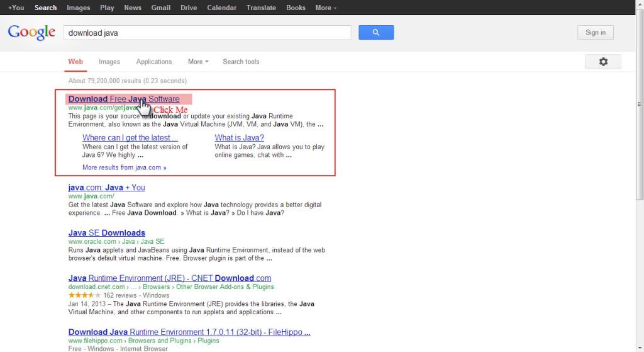Select the Web results tab
The height and width of the screenshot is (352, 644).
click(x=75, y=62)
